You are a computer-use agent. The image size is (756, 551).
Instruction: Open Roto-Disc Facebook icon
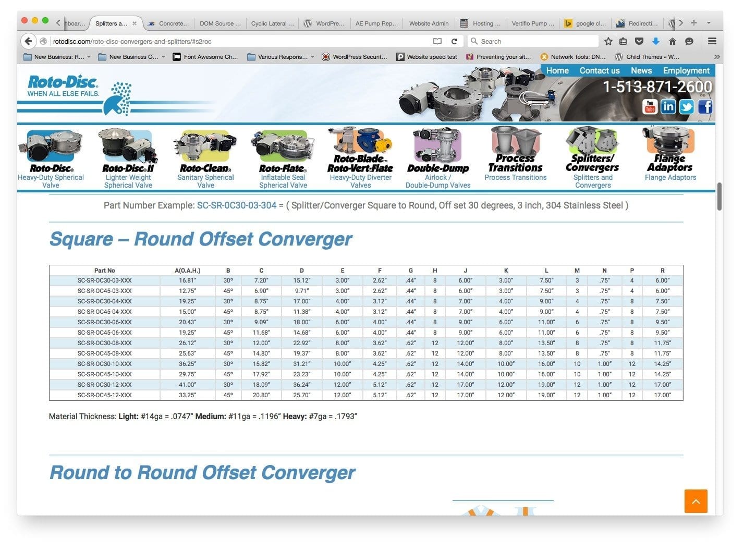pos(705,106)
